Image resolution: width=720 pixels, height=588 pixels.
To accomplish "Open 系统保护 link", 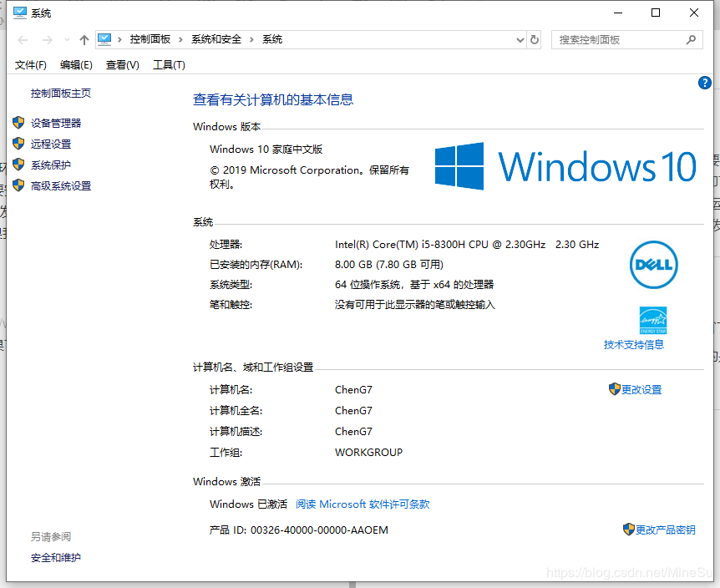I will click(x=50, y=165).
